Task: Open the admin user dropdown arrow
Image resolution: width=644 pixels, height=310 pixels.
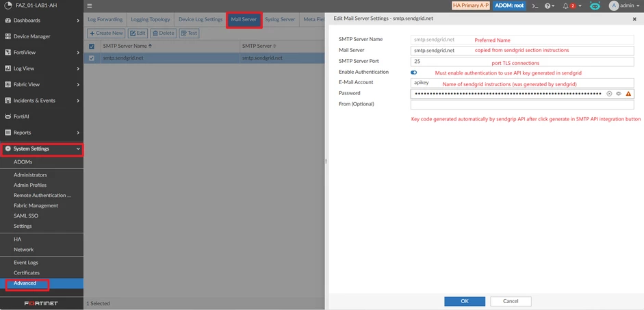Action: 639,6
